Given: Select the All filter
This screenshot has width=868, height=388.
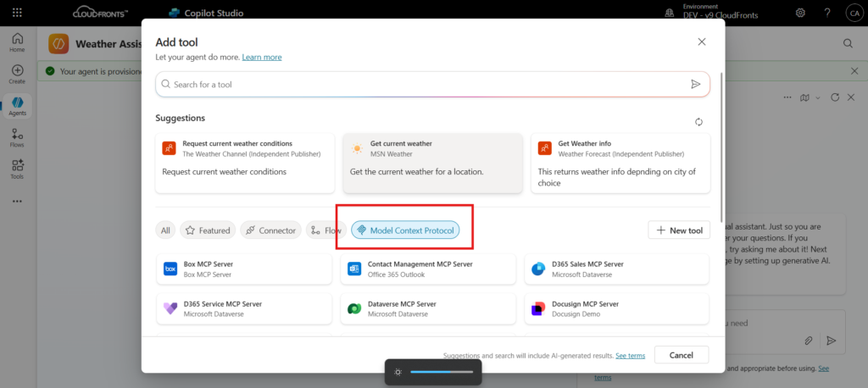Looking at the screenshot, I should (165, 230).
